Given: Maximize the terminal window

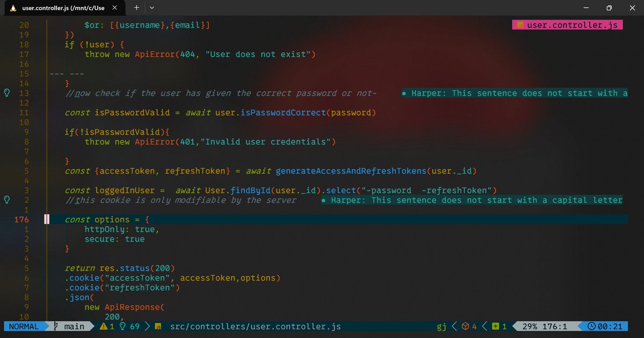Looking at the screenshot, I should [609, 8].
